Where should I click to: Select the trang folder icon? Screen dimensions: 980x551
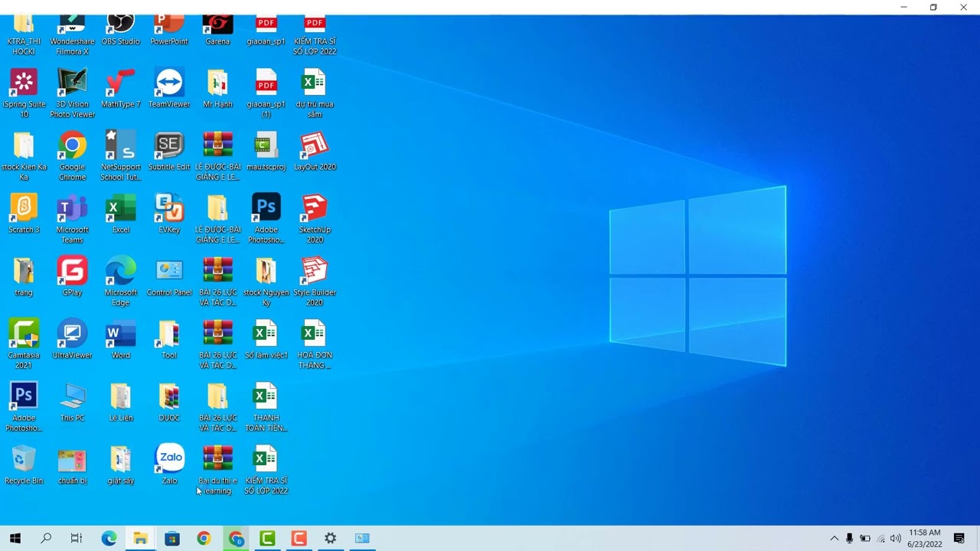(24, 276)
